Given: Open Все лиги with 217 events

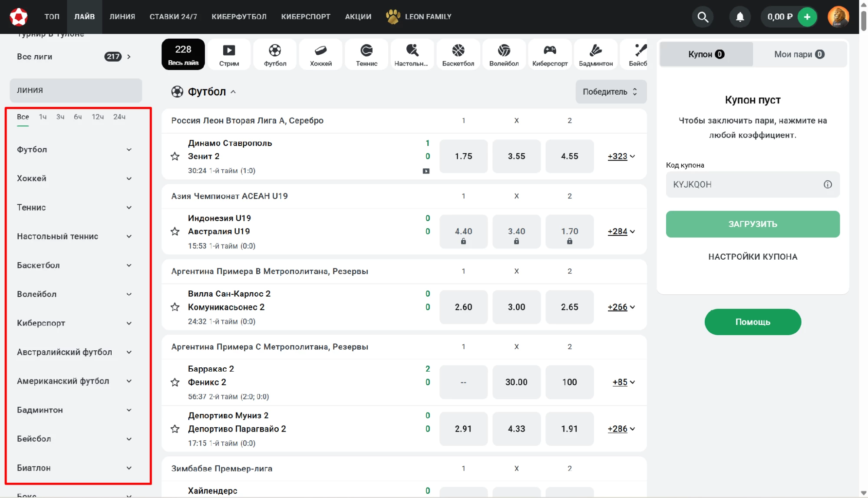Looking at the screenshot, I should coord(75,56).
